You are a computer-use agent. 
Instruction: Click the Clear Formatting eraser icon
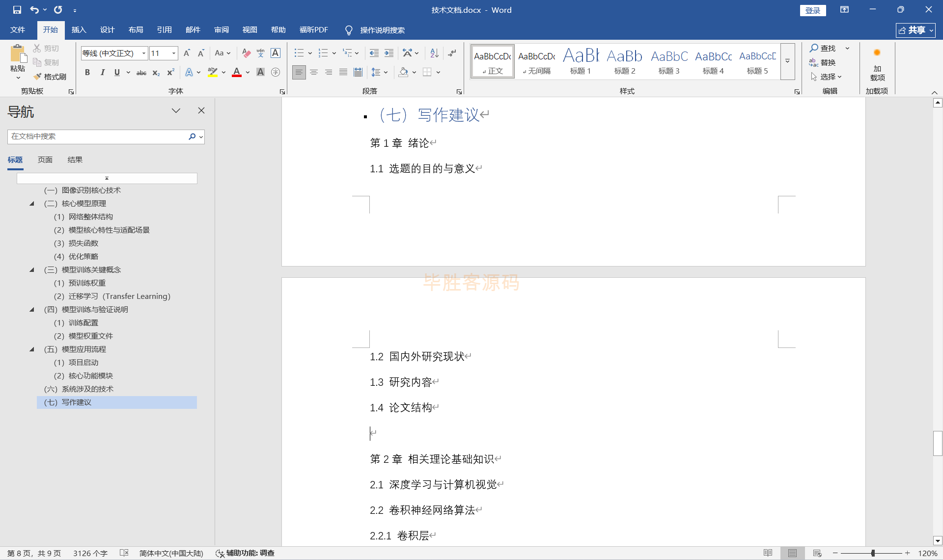(x=247, y=53)
